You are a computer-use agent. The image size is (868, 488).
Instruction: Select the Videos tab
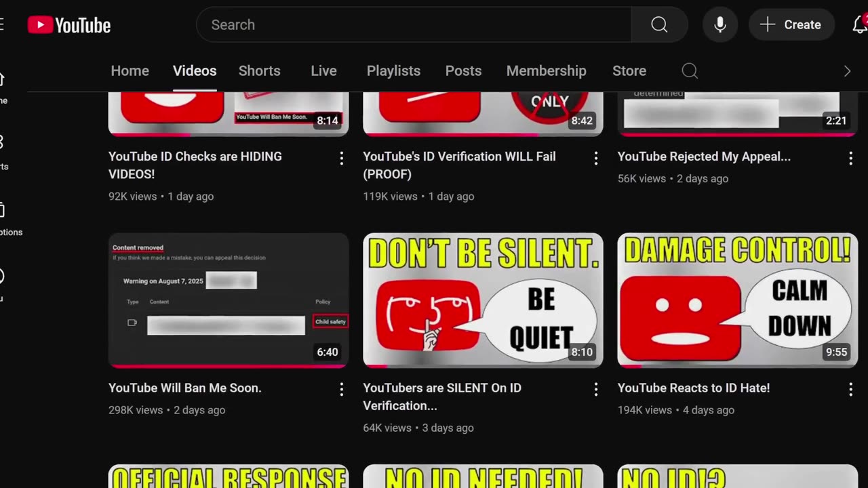point(195,70)
